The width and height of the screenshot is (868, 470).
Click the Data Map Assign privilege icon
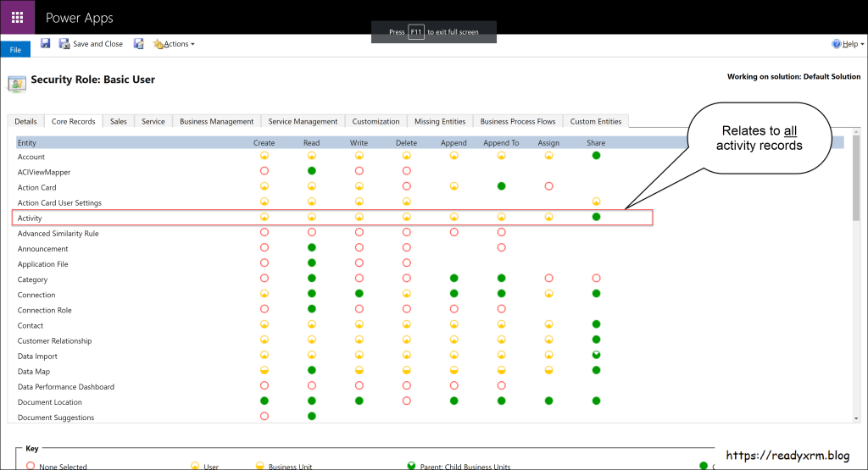pos(548,371)
